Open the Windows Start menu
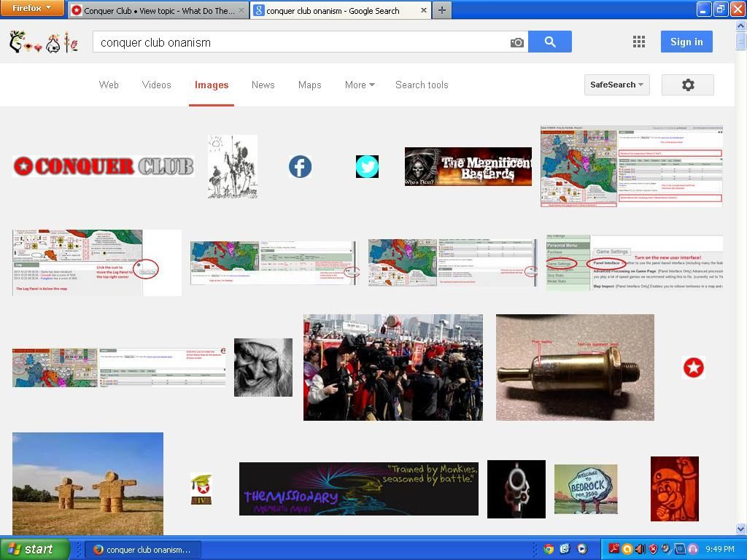The width and height of the screenshot is (747, 560). (34, 549)
